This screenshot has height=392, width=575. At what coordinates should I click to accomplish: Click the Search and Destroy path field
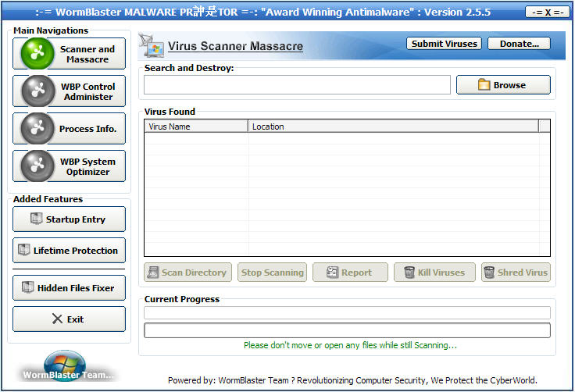tap(297, 85)
